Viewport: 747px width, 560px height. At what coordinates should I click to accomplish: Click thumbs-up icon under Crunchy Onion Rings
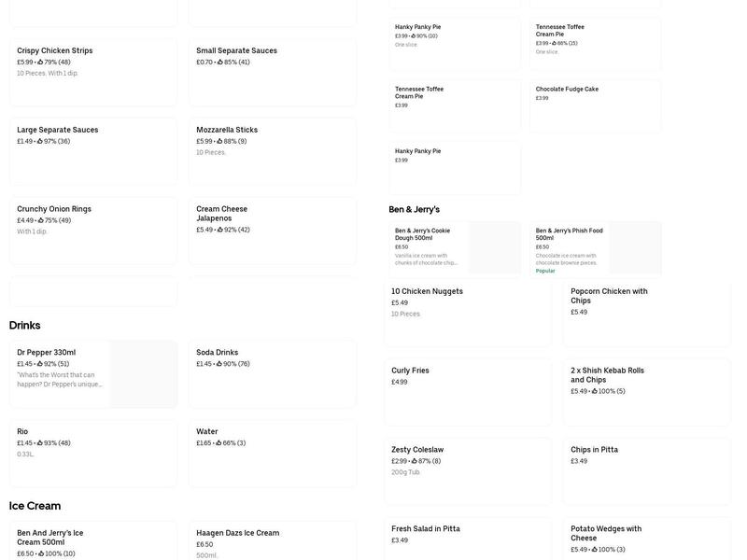click(40, 221)
